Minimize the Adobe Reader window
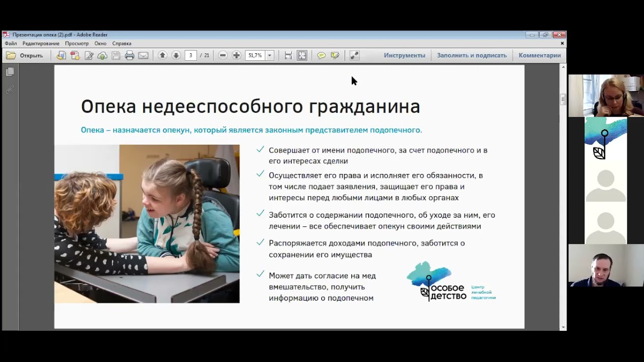The width and height of the screenshot is (644, 362). coord(532,35)
